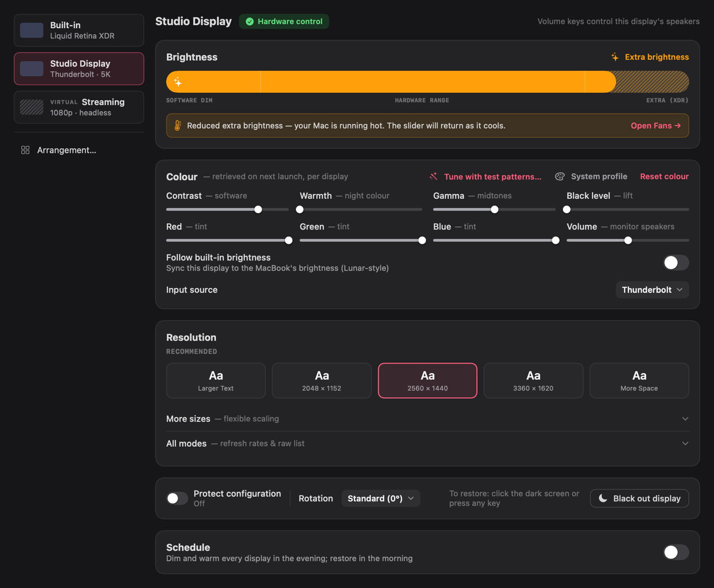Choose the Larger Text resolution option
714x588 pixels.
point(216,380)
